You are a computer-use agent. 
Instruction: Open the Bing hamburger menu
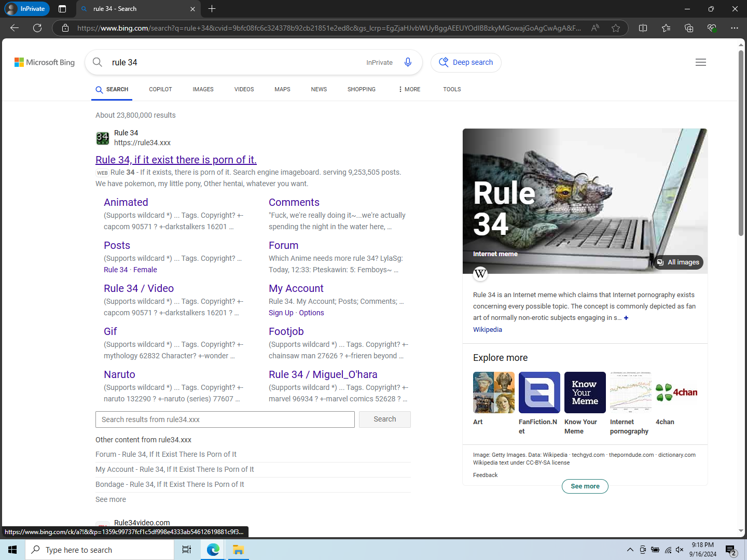pos(701,62)
